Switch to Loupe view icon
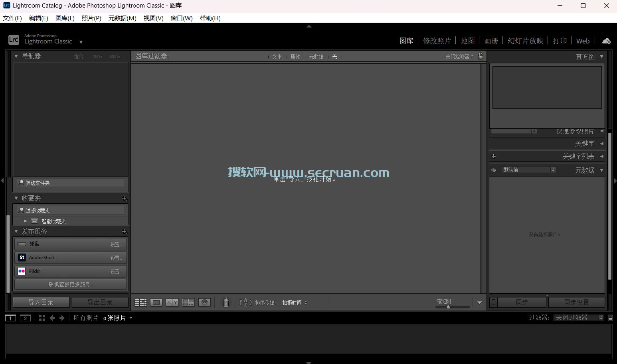Screen dimensions: 617x364 (156, 303)
